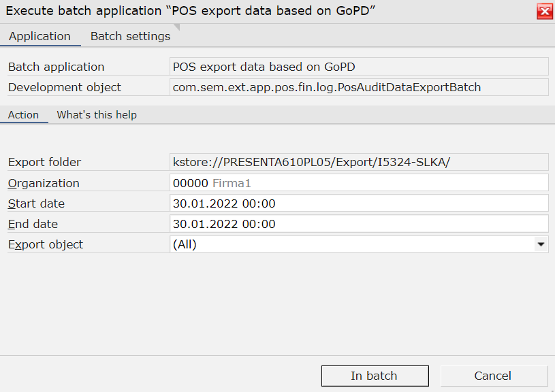This screenshot has height=392, width=555.
Task: Focus the End date field
Action: click(359, 224)
